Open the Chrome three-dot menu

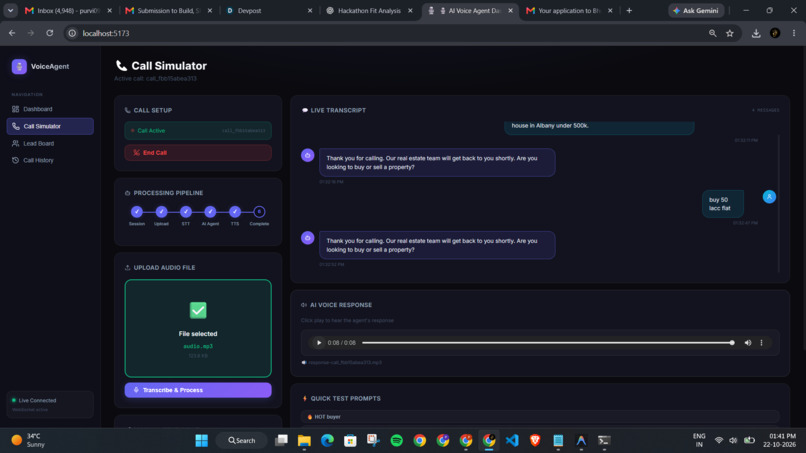coord(794,33)
